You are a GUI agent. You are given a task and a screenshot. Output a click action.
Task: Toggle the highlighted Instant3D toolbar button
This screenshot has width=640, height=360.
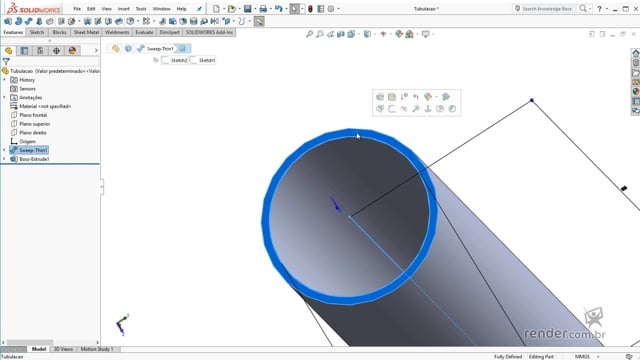pyautogui.click(x=259, y=21)
